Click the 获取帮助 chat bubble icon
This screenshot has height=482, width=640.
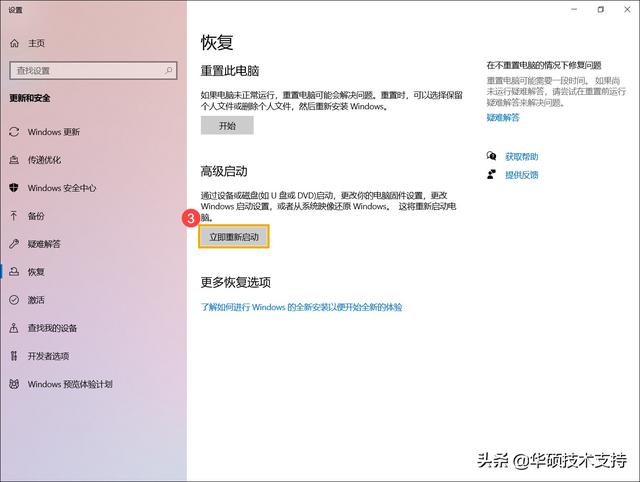tap(491, 156)
